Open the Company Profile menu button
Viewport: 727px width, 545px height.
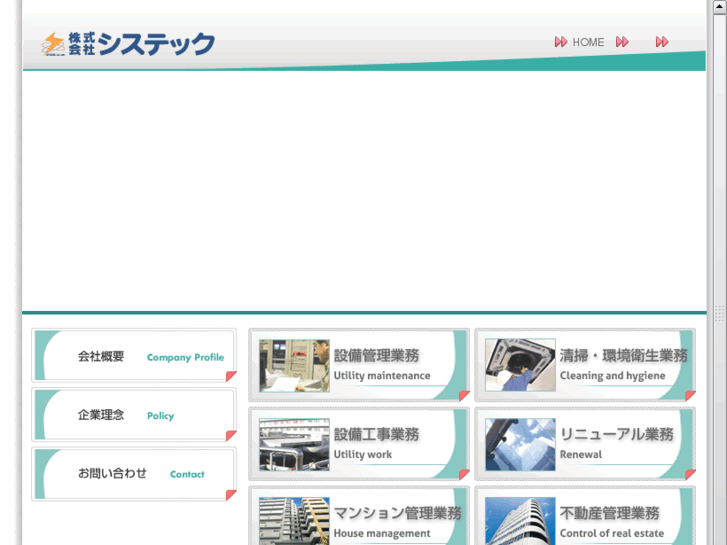point(134,355)
